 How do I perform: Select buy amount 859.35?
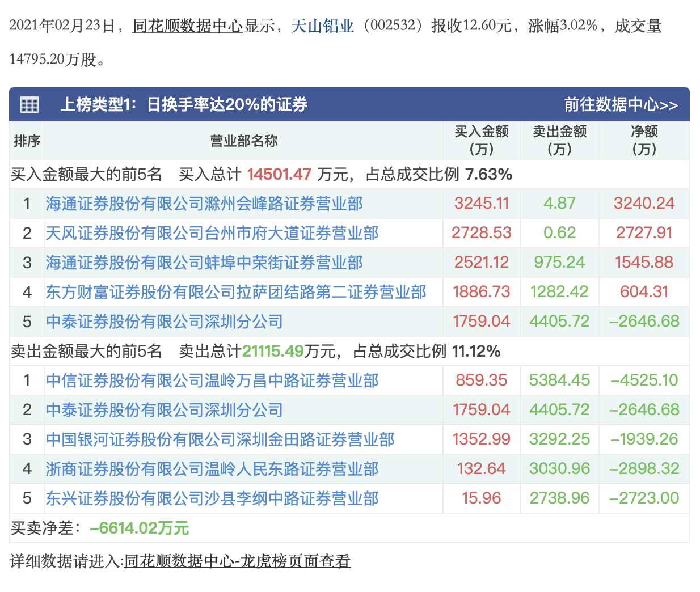point(482,380)
